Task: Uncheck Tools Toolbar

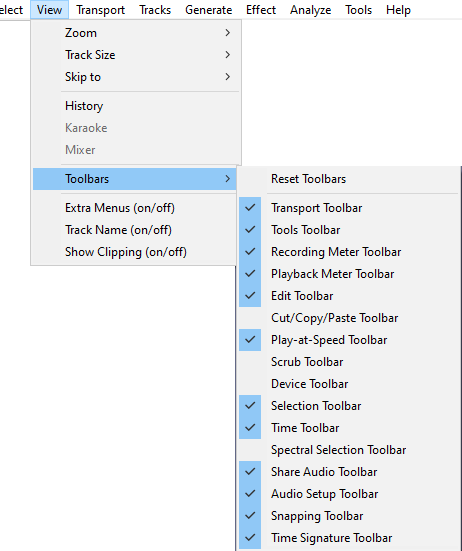Action: (x=349, y=230)
